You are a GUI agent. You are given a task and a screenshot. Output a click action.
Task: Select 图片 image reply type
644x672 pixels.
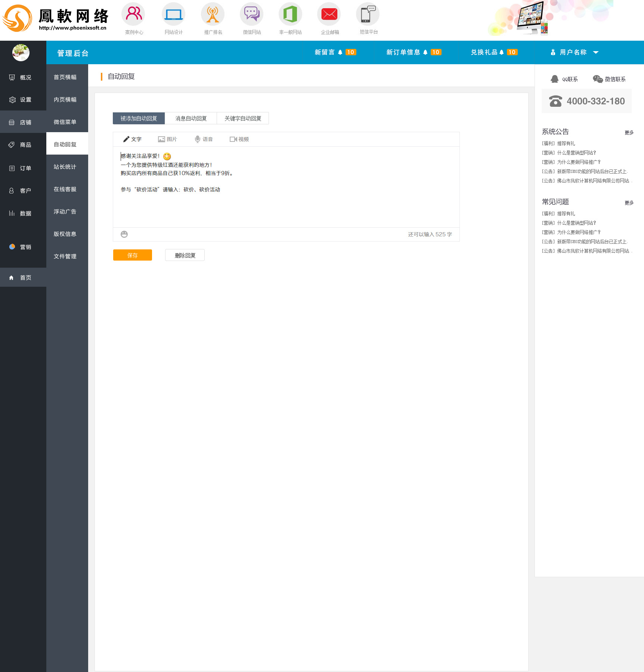tap(167, 139)
